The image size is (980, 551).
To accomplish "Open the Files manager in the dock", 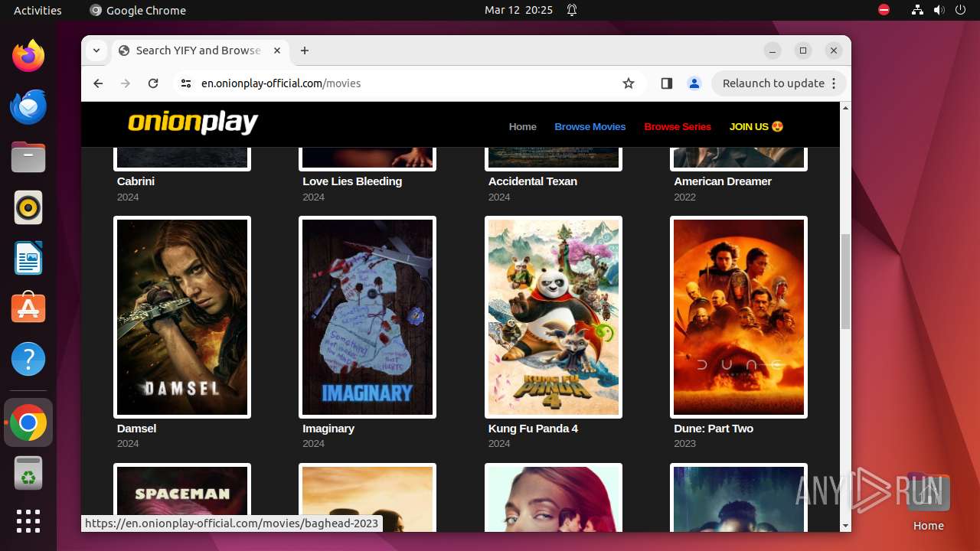I will point(28,157).
